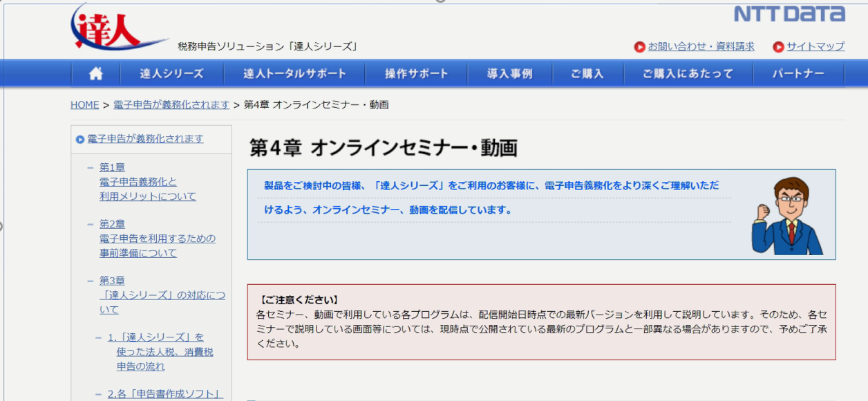This screenshot has height=401, width=868.
Task: Open sidebar heading 電子申告が義務化されます
Action: (145, 138)
